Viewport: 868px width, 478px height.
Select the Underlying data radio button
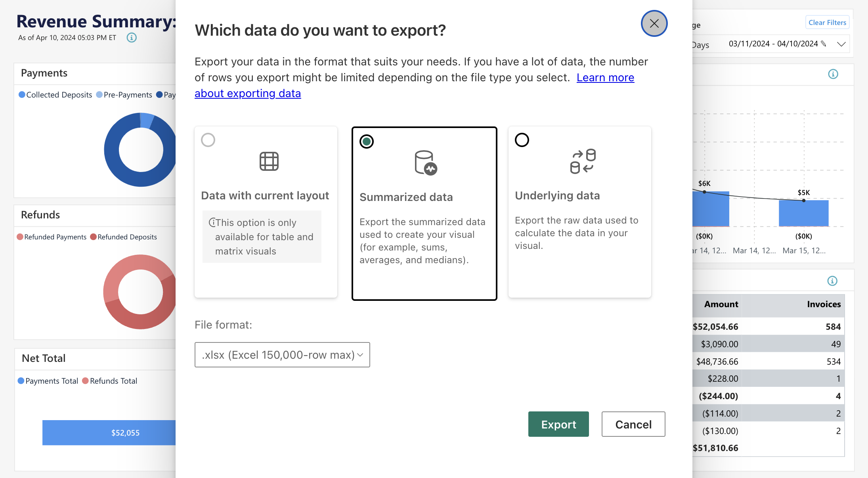(x=522, y=140)
